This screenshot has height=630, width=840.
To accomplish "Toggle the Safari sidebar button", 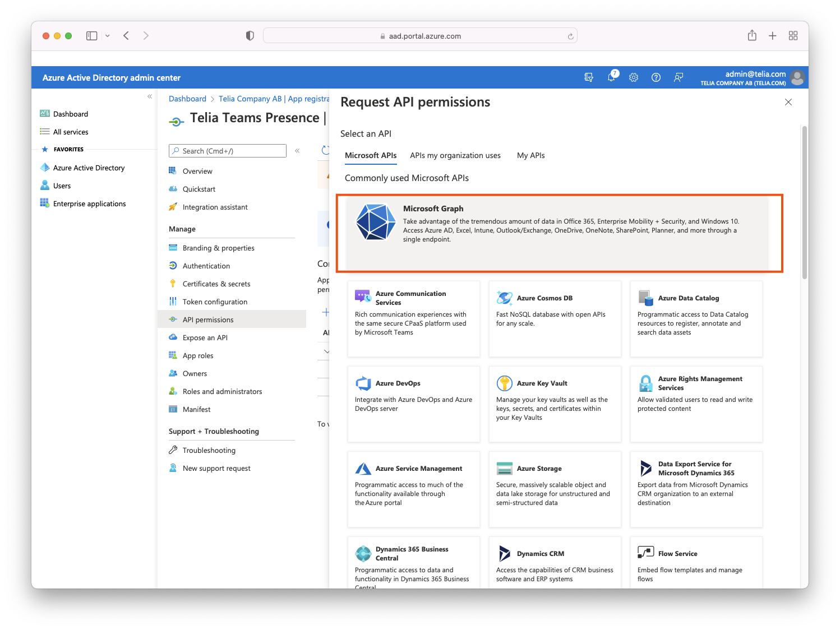I will coord(92,36).
